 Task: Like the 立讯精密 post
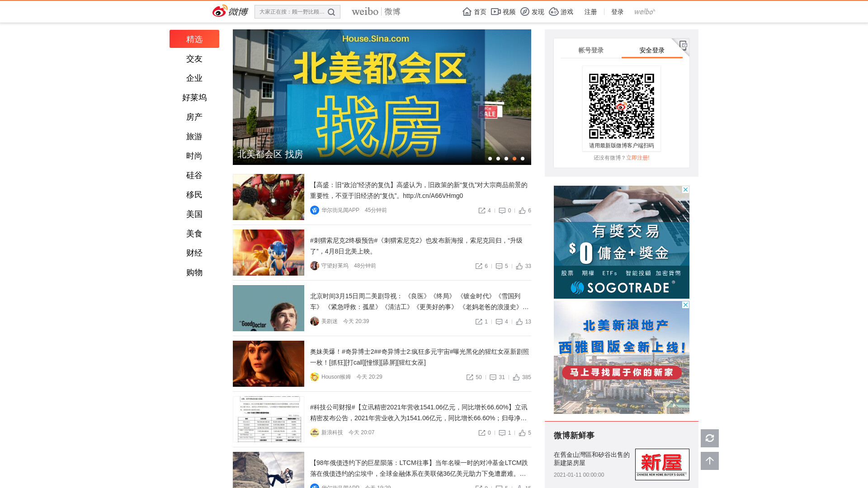[522, 433]
